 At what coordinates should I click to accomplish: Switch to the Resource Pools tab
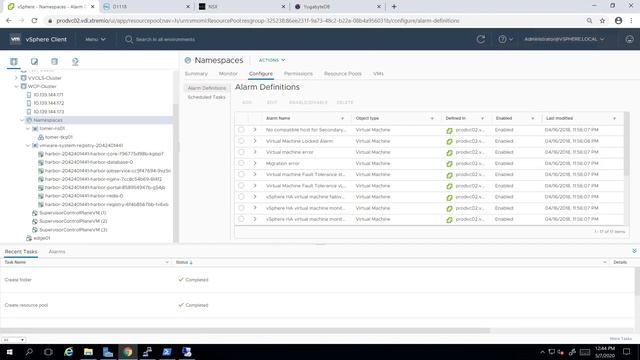pyautogui.click(x=343, y=74)
